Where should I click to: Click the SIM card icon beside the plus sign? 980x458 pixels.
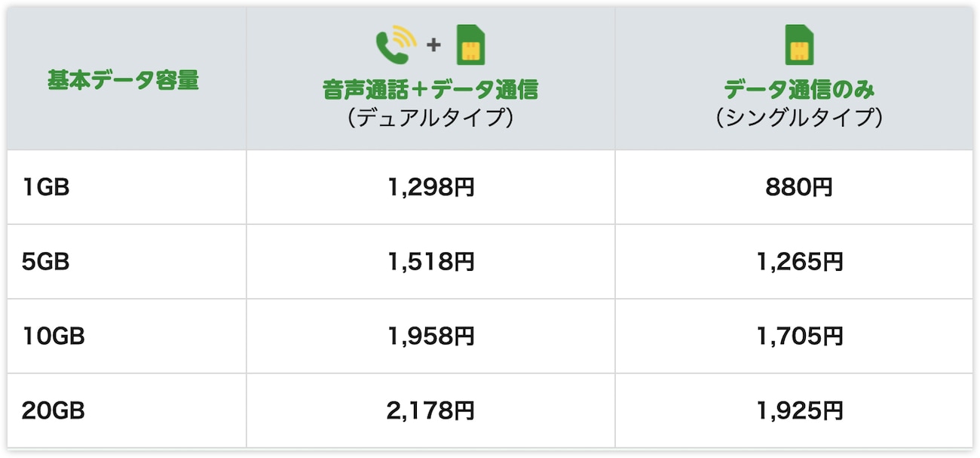(x=470, y=45)
